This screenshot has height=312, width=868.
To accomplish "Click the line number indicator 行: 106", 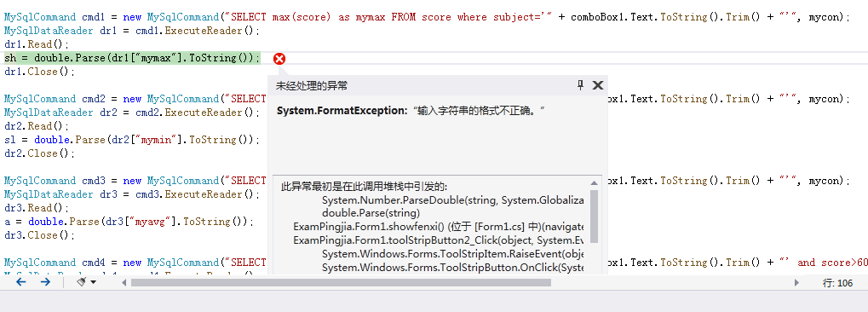I will (837, 283).
